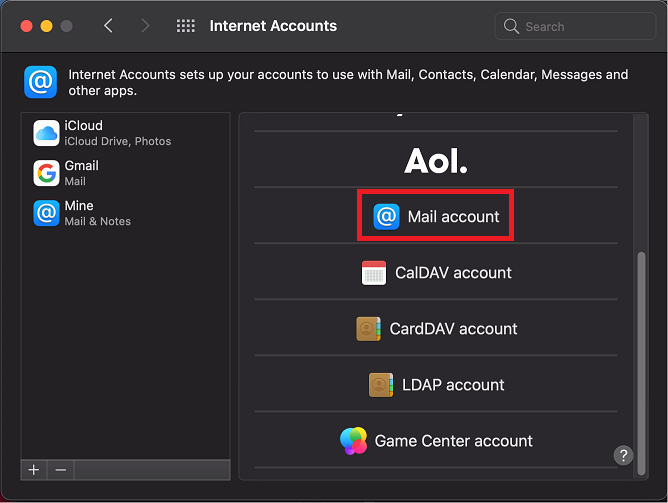Click the Internet Accounts @ header icon
668x503 pixels.
click(40, 82)
